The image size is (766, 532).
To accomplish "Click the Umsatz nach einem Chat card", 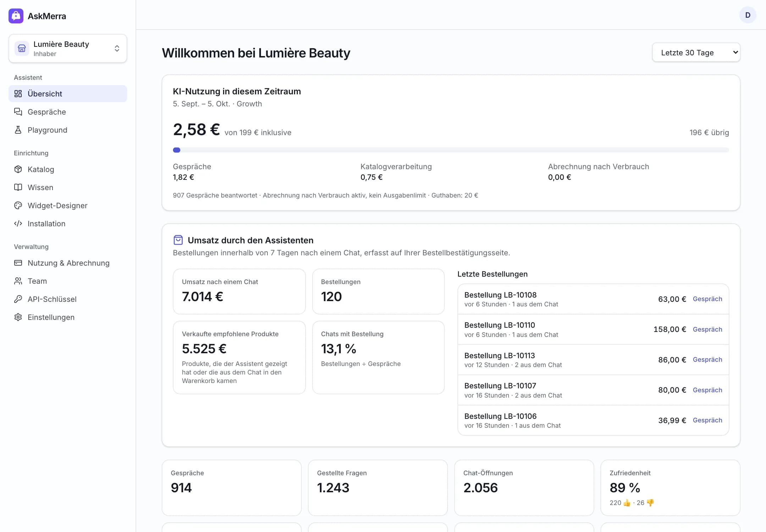I will pos(239,291).
